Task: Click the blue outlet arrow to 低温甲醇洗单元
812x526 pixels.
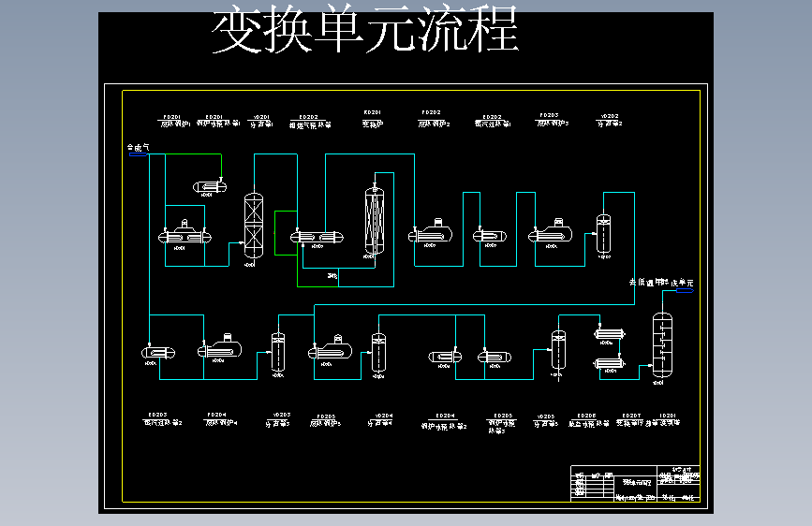Action: pyautogui.click(x=685, y=291)
